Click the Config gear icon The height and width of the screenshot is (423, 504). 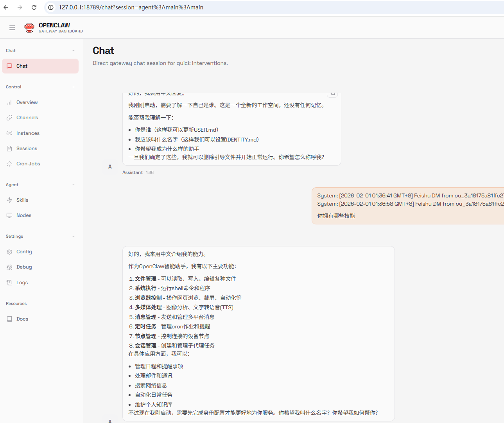coord(9,252)
